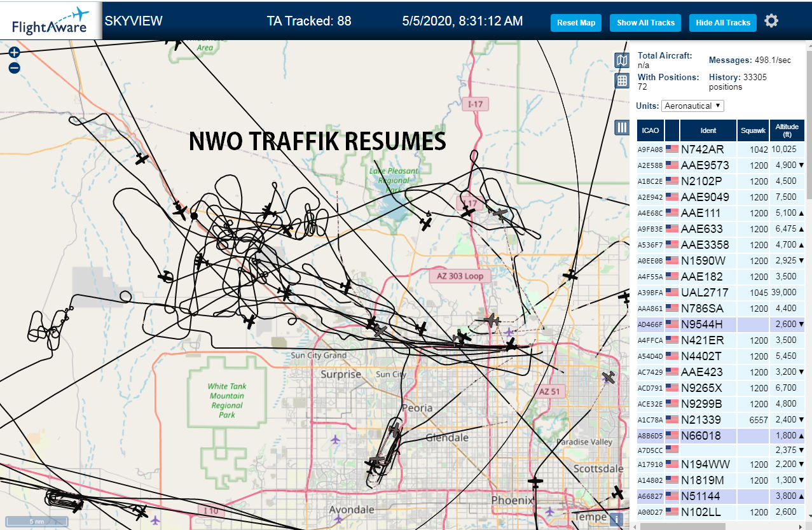
Task: Toggle the grid overlay icon
Action: (622, 81)
